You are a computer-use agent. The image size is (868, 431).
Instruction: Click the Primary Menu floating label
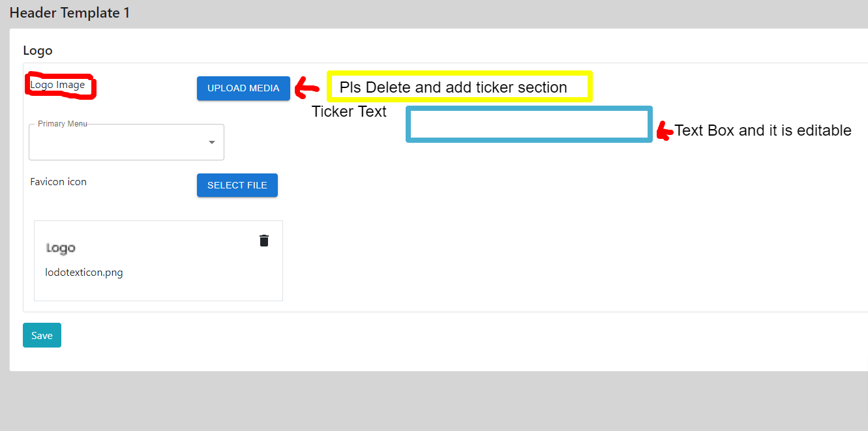pos(63,123)
